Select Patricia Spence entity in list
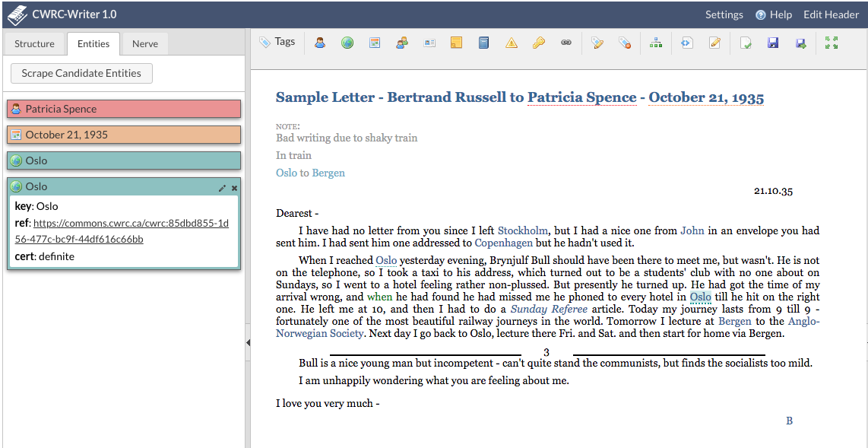868x448 pixels. [124, 109]
